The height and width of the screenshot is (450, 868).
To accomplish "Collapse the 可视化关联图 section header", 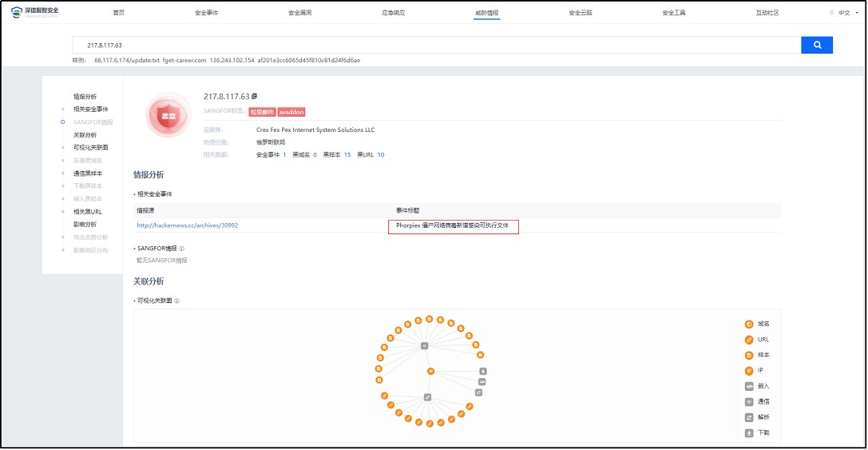I will click(x=154, y=301).
